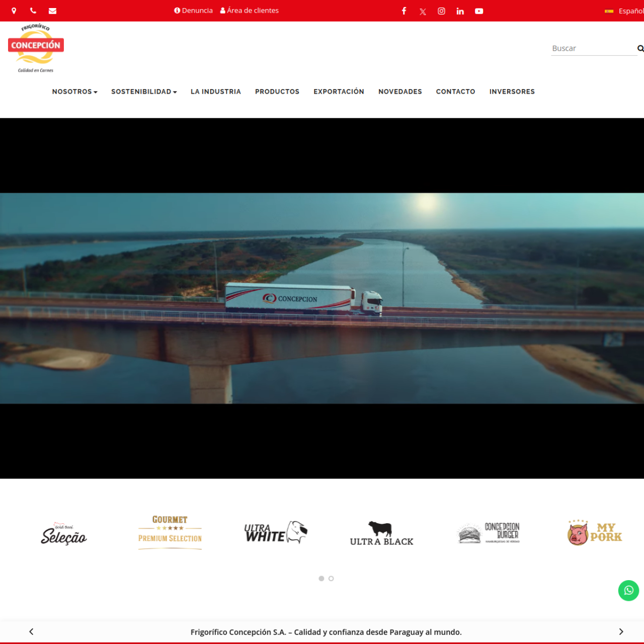
Task: Open the Español language selector
Action: pos(624,11)
